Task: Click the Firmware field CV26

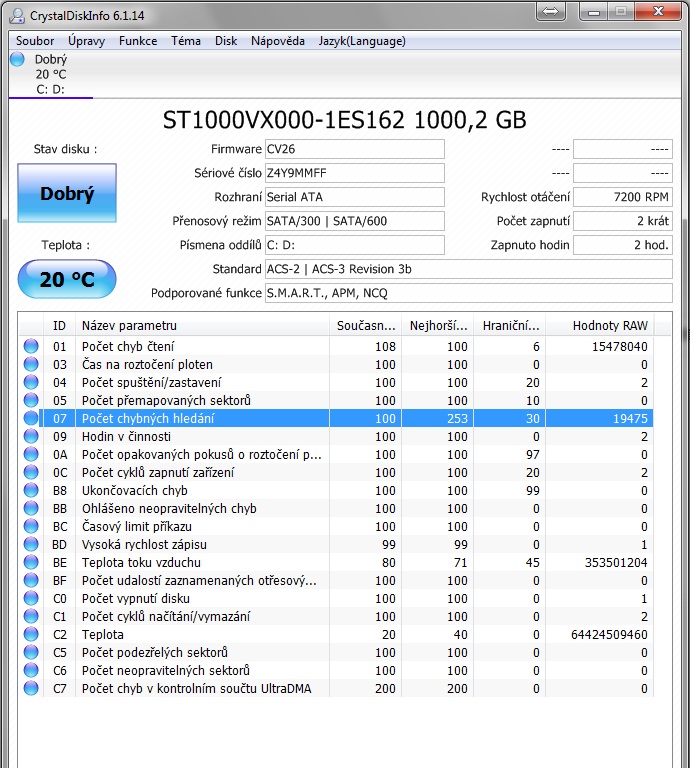Action: (x=355, y=149)
